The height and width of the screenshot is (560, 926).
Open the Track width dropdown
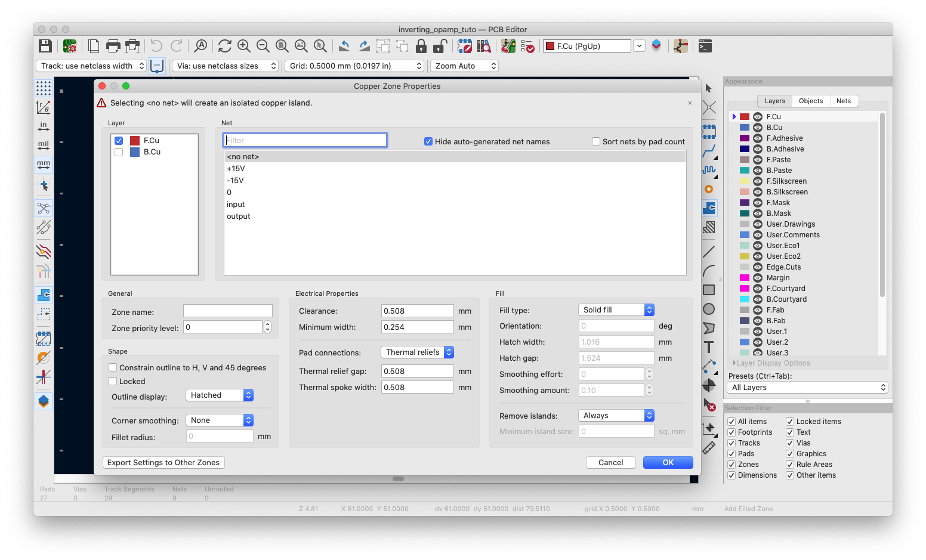[x=91, y=66]
